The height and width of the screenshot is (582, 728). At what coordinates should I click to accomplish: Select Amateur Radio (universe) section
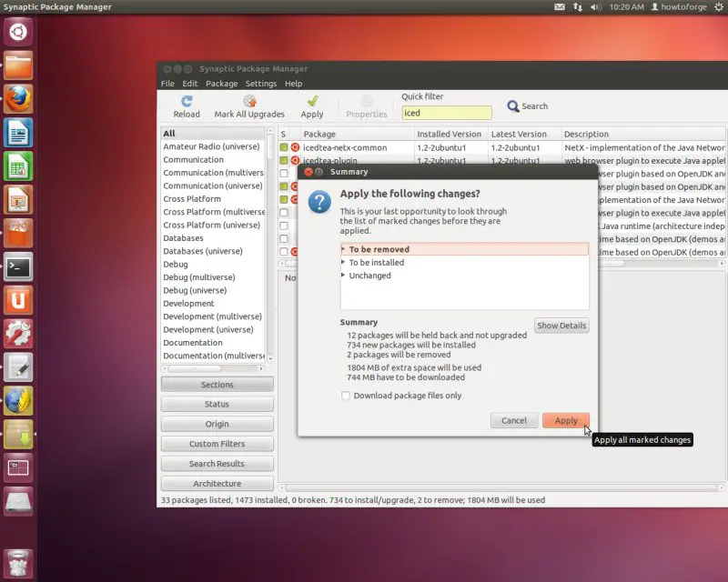(x=214, y=146)
